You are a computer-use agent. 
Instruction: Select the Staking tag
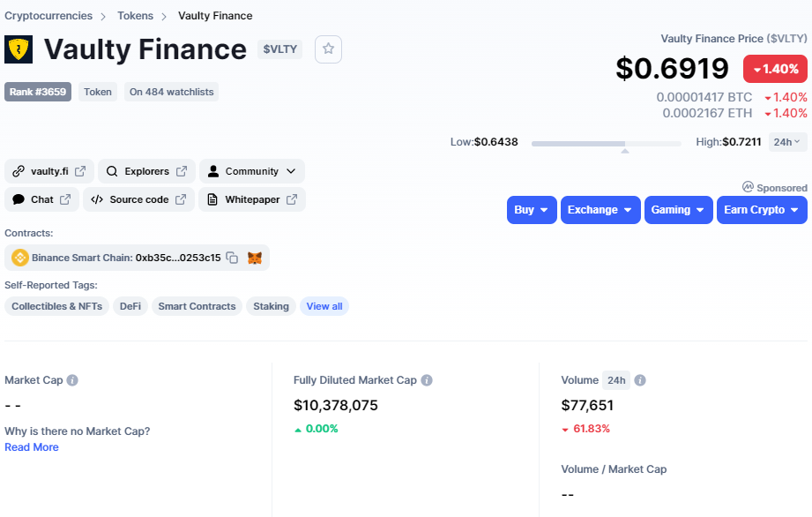coord(271,306)
